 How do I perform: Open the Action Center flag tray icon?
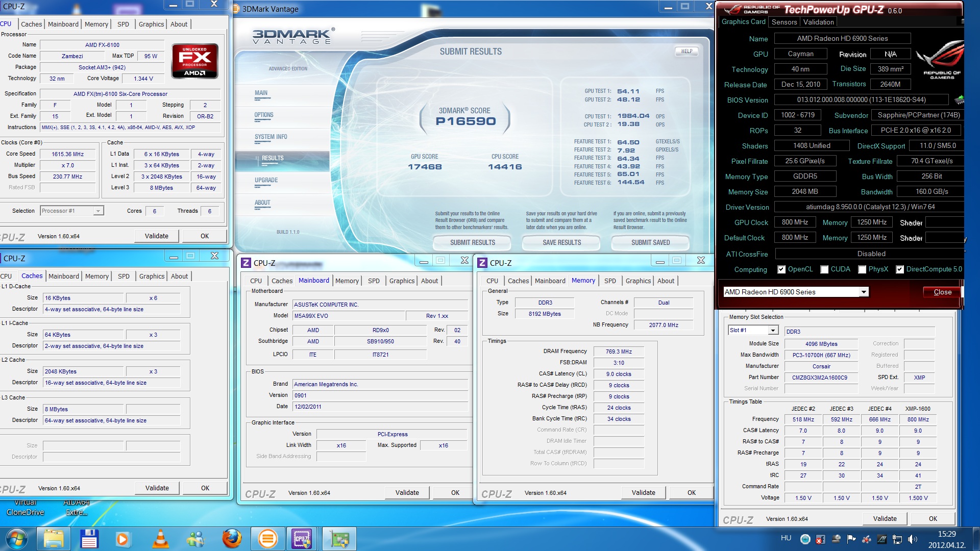[x=851, y=539]
